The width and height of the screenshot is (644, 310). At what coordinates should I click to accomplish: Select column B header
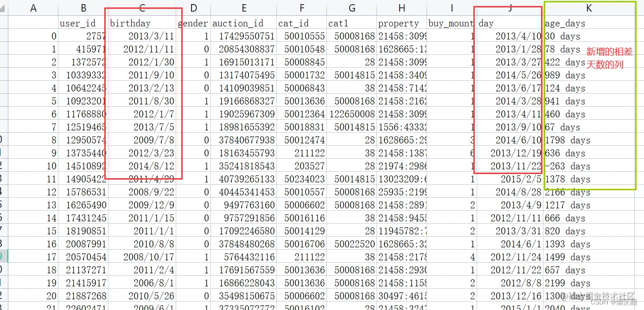83,8
